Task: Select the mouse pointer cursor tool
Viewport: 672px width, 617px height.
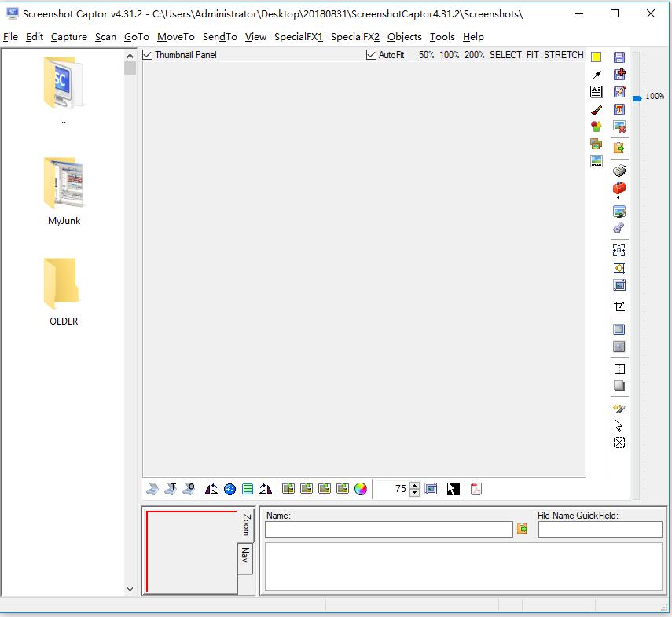Action: coord(618,425)
